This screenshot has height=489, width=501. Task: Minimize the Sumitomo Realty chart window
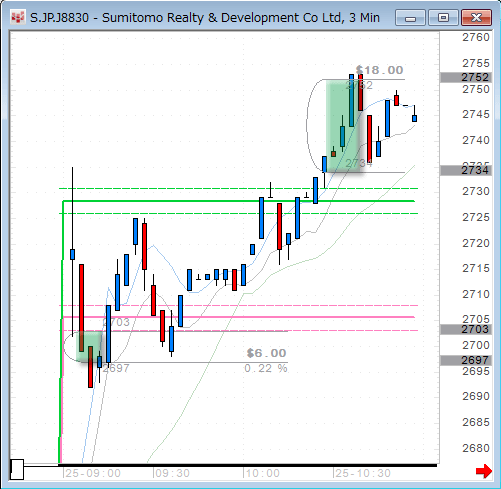click(x=410, y=17)
